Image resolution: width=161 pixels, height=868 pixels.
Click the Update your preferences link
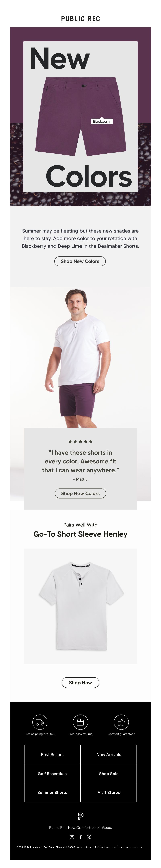pyautogui.click(x=111, y=847)
